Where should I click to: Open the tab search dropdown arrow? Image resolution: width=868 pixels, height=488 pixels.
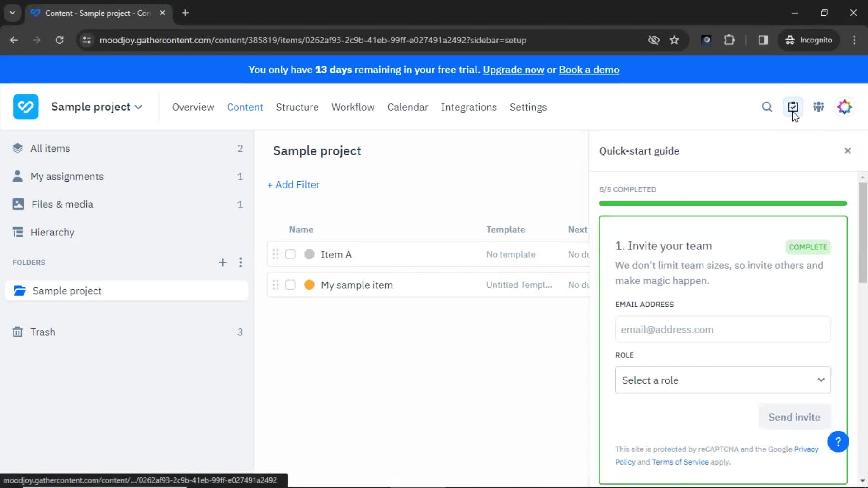[13, 13]
